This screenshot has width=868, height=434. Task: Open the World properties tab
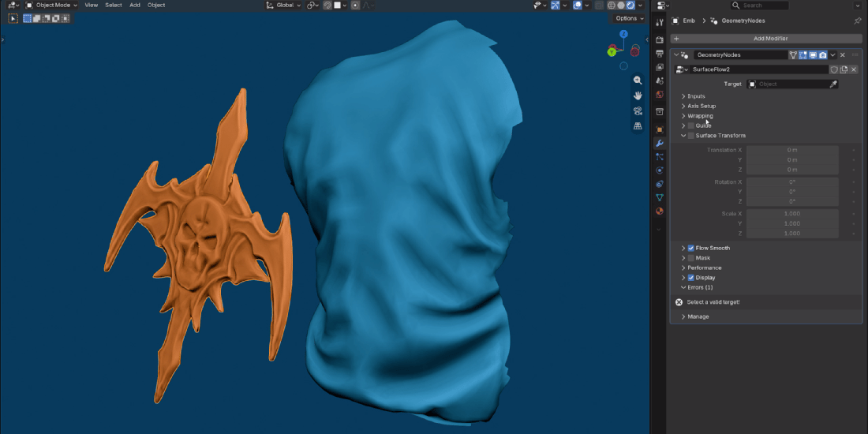(660, 94)
